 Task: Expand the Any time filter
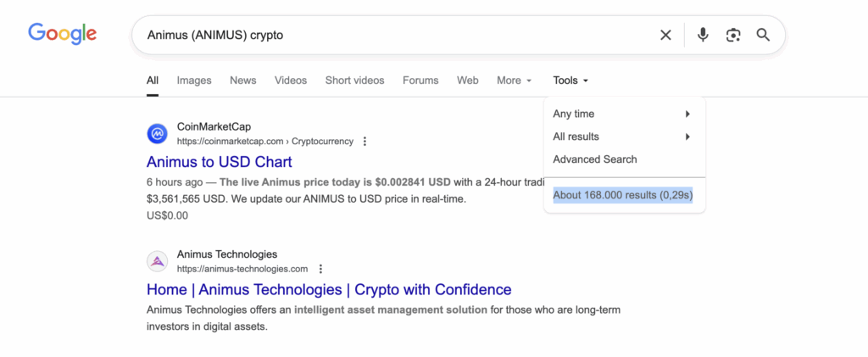click(x=621, y=114)
